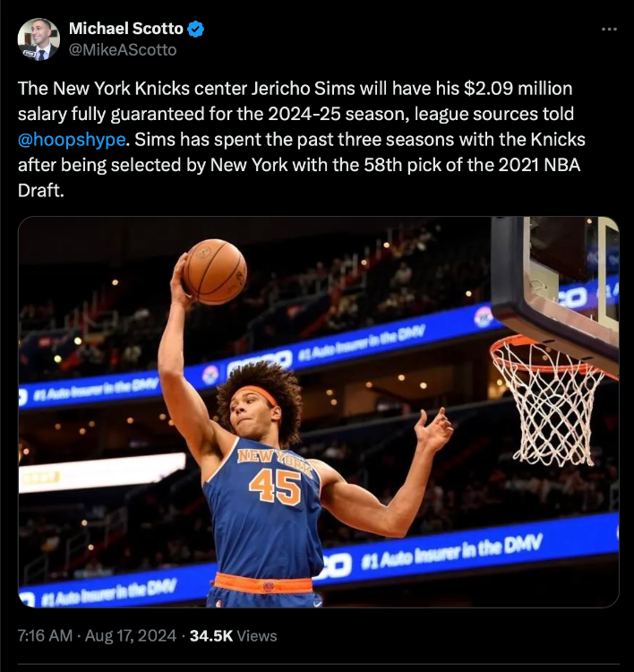The width and height of the screenshot is (634, 672).
Task: Click the orange waistband of the shorts
Action: click(262, 583)
